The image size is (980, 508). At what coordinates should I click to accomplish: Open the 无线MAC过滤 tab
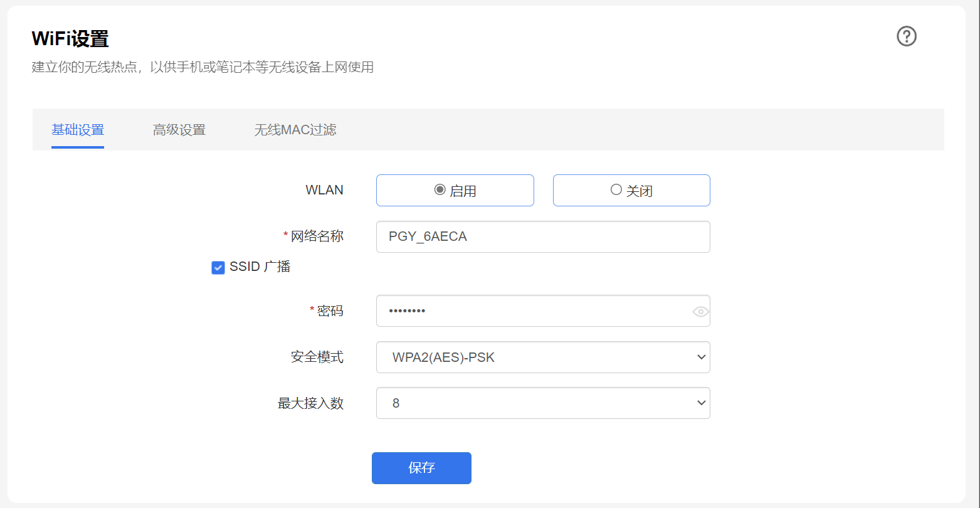tap(295, 129)
